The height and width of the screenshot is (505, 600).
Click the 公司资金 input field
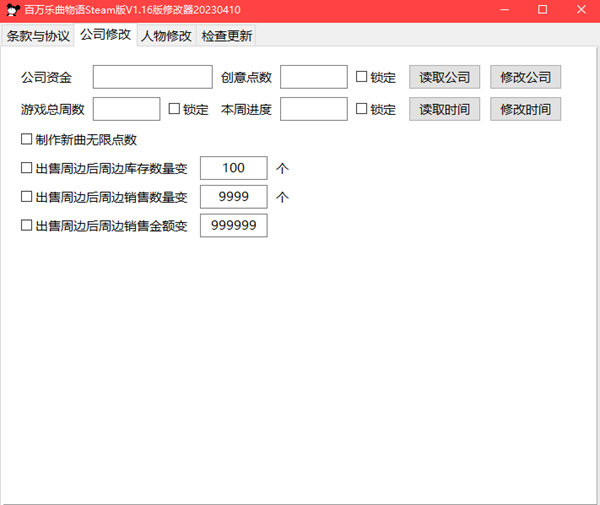coord(153,78)
